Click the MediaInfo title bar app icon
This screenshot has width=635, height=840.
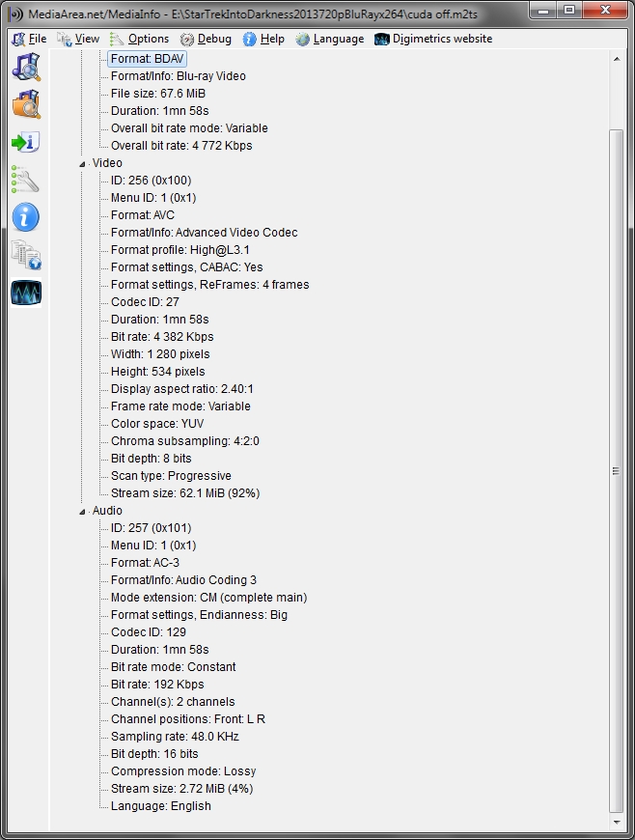[16, 14]
